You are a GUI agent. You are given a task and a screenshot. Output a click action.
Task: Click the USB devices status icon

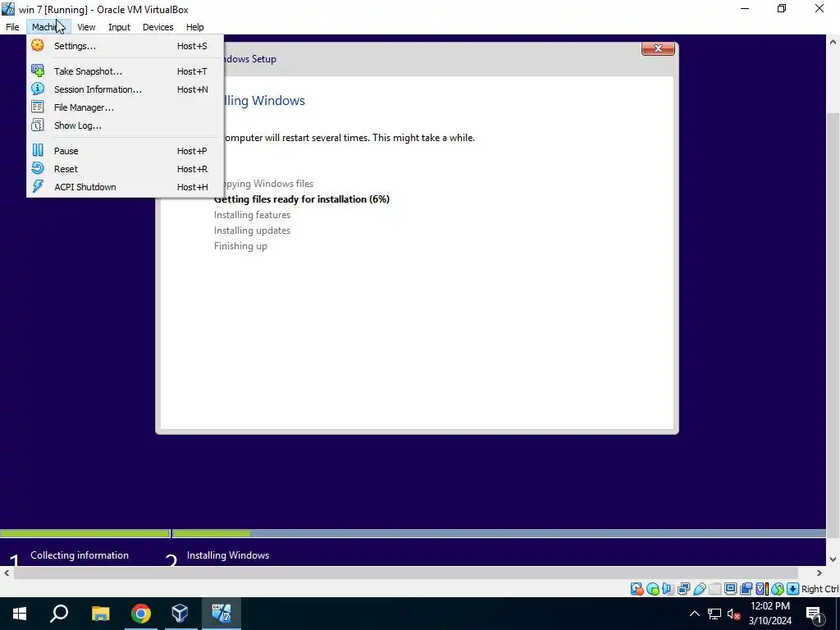(x=699, y=589)
